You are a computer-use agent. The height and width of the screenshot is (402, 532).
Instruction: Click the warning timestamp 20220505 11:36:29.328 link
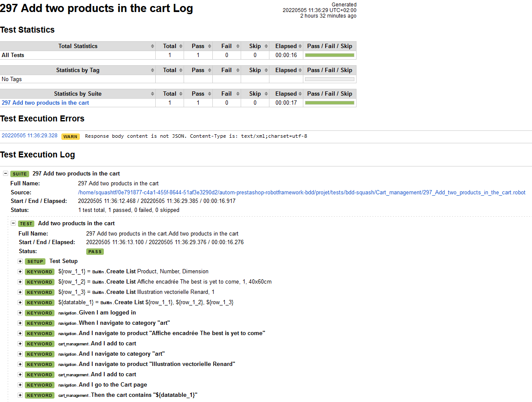pyautogui.click(x=30, y=136)
